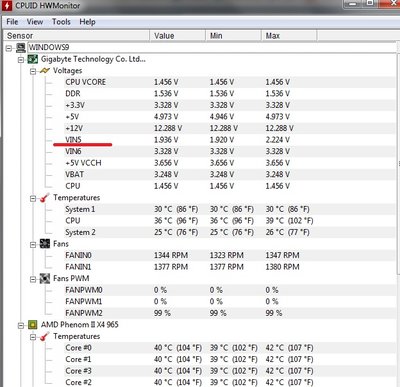Click the Value column header

pos(177,36)
